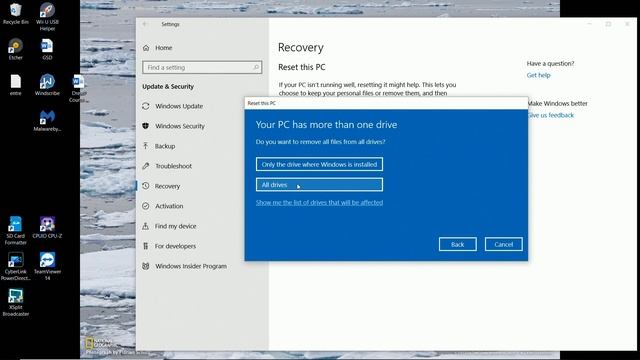Click the Windows Update sync icon

[x=146, y=106]
